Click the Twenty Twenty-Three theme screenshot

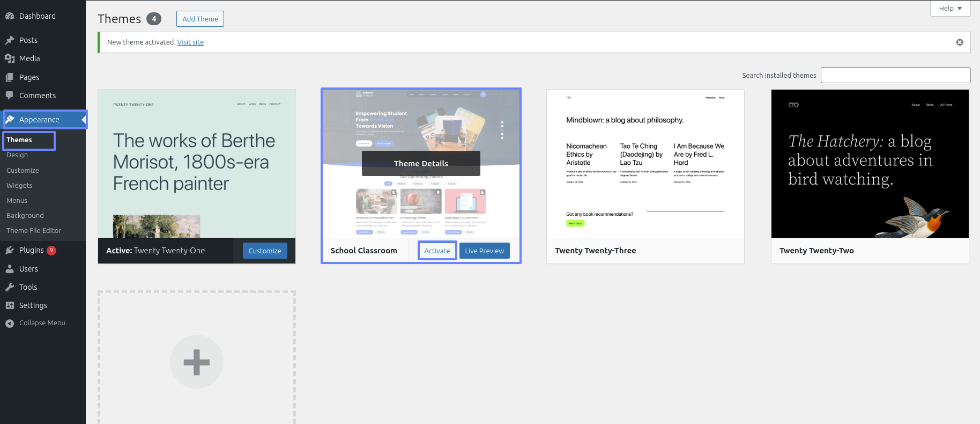pos(645,164)
